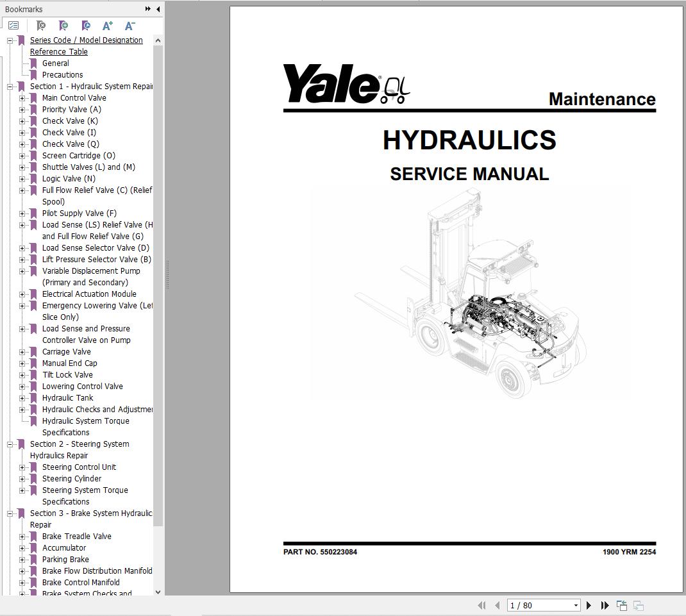Viewport: 686px width, 616px height.
Task: Click the bookmark icon beside Tilt Lock Valve
Action: [33, 375]
